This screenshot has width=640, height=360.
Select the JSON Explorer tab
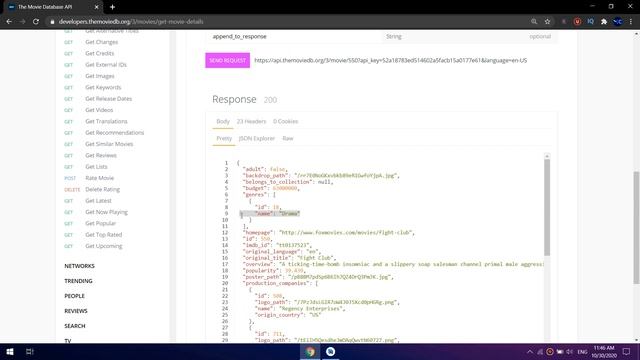click(x=257, y=138)
